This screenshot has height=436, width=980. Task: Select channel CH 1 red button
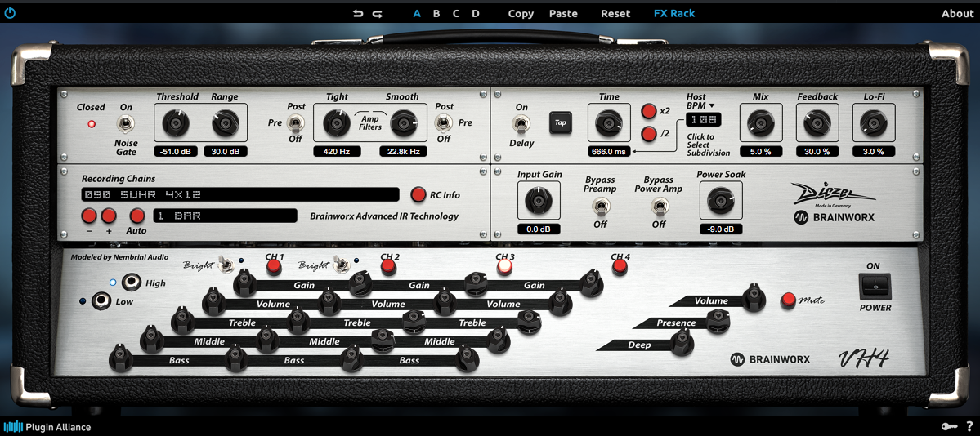(274, 267)
